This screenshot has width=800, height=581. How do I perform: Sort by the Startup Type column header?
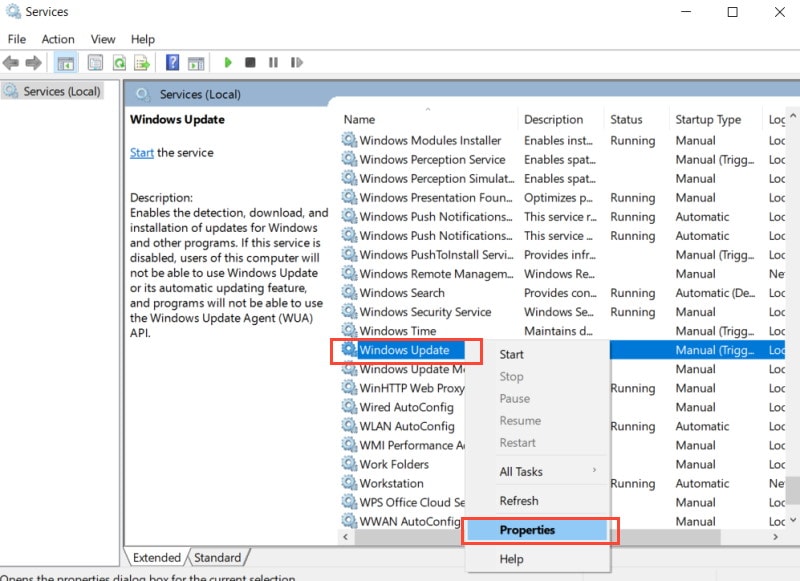[x=715, y=119]
